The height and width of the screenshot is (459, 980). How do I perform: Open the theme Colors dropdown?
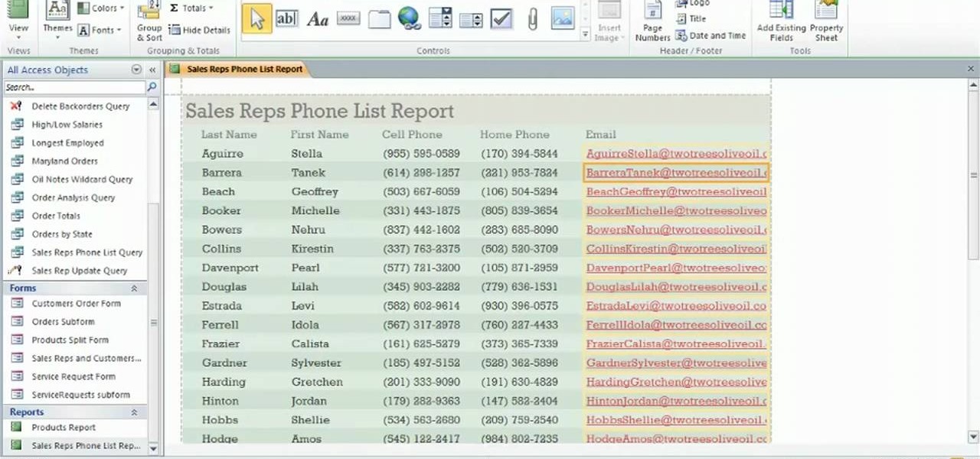coord(100,8)
